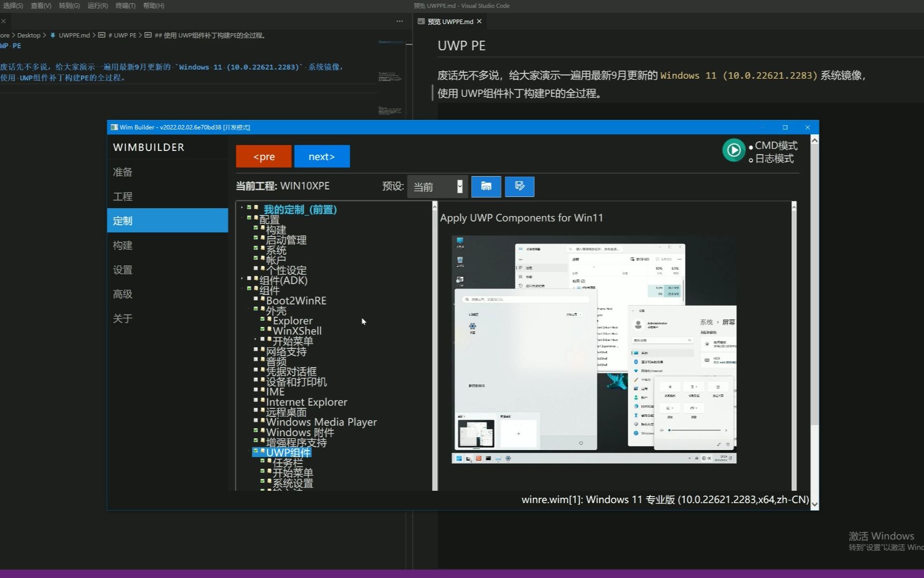Click the description panel's vertical scrollbar
Viewport: 924px width, 578px height.
(794, 346)
